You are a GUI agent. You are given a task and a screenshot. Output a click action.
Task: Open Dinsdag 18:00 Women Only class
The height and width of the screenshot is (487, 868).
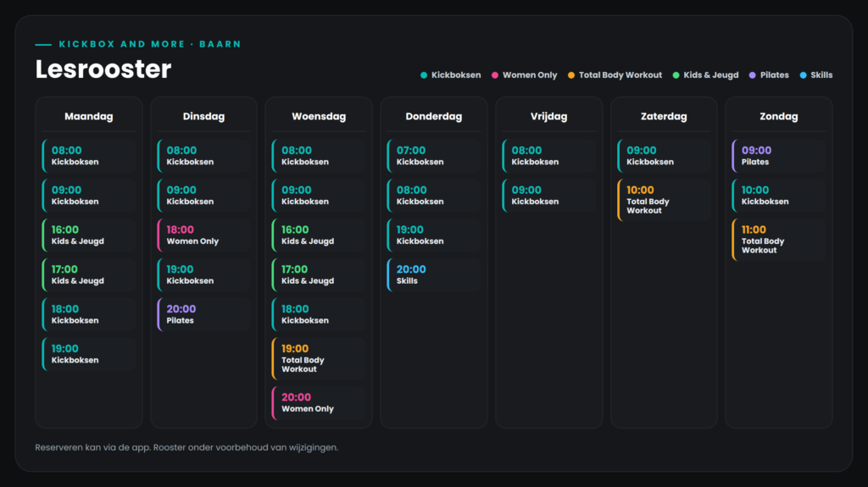click(203, 235)
